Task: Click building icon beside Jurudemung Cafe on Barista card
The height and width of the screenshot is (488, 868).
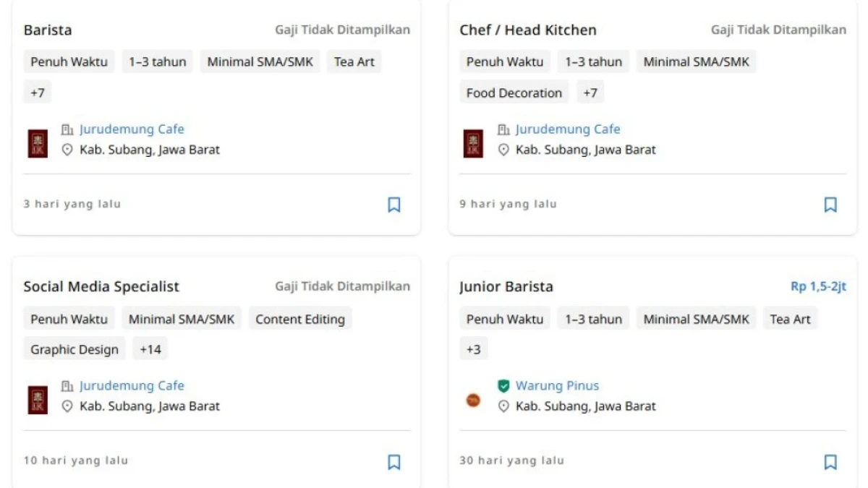Action: (x=67, y=129)
